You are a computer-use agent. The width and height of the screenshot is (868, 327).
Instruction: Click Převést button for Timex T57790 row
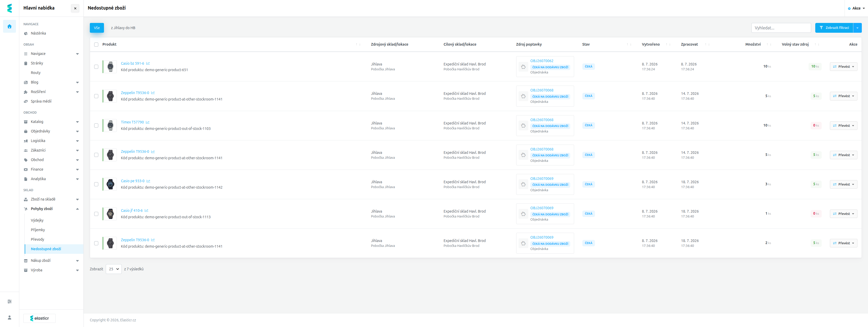tap(843, 125)
